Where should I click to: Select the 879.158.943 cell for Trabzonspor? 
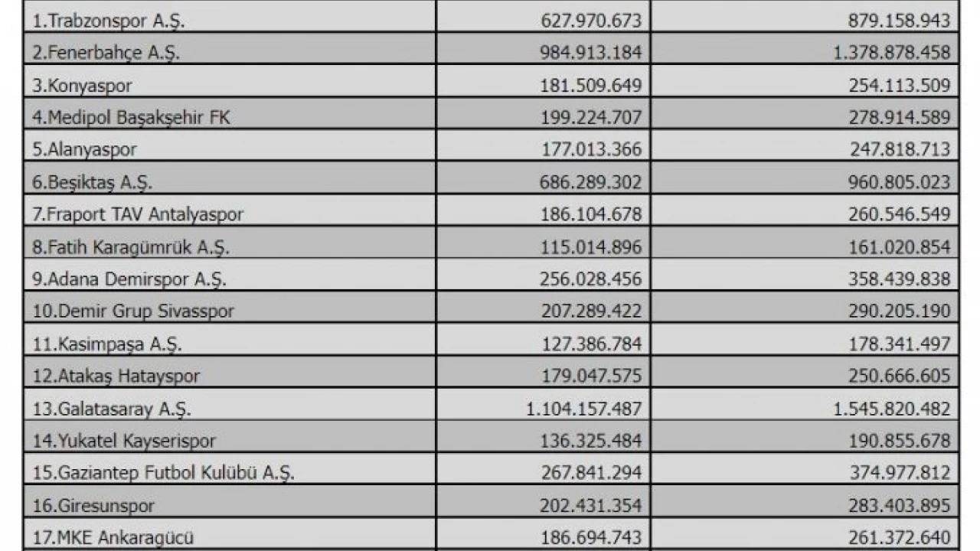tap(899, 21)
